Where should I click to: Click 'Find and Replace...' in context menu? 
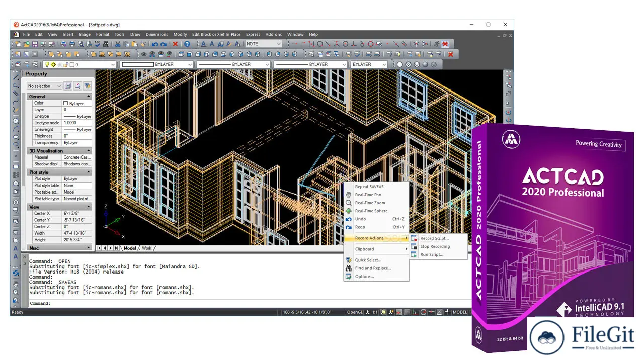click(x=376, y=268)
